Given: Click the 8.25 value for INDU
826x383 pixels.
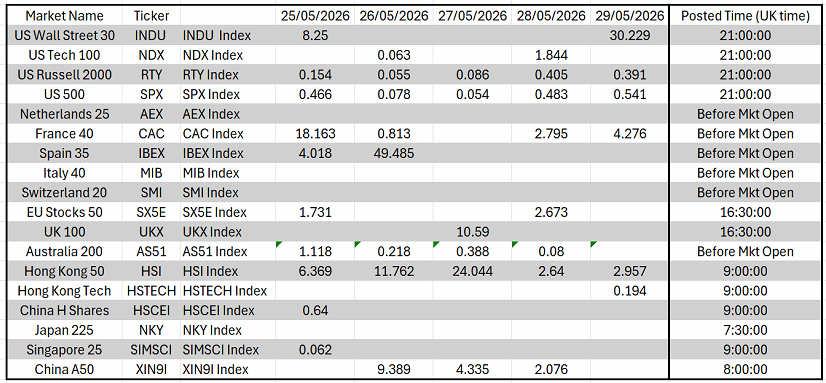Looking at the screenshot, I should point(315,36).
